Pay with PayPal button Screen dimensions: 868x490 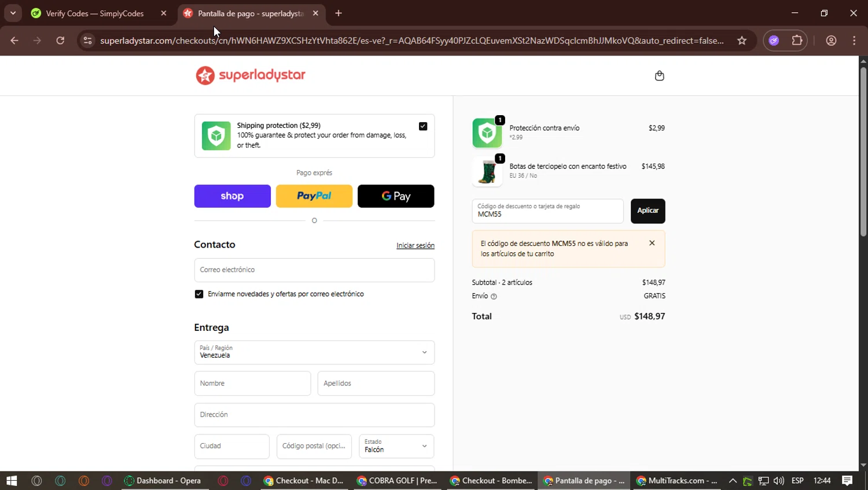pos(314,196)
